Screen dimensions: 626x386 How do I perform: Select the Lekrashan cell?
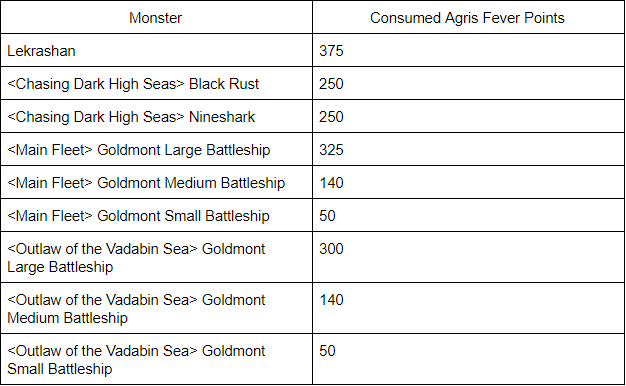(x=156, y=50)
